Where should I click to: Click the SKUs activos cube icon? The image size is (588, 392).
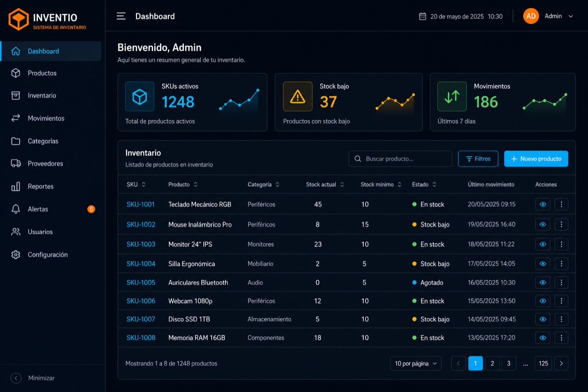click(x=140, y=97)
